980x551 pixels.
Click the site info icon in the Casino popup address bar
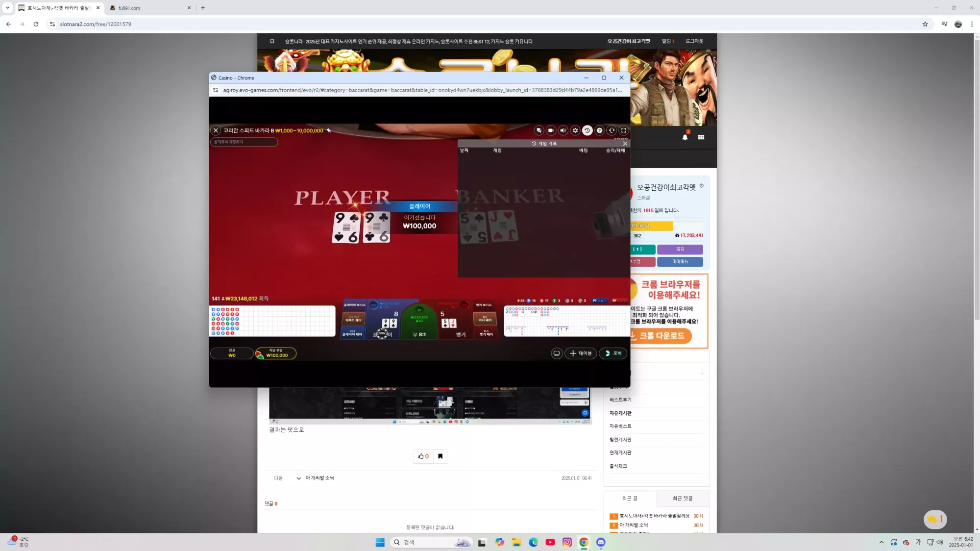[x=216, y=90]
